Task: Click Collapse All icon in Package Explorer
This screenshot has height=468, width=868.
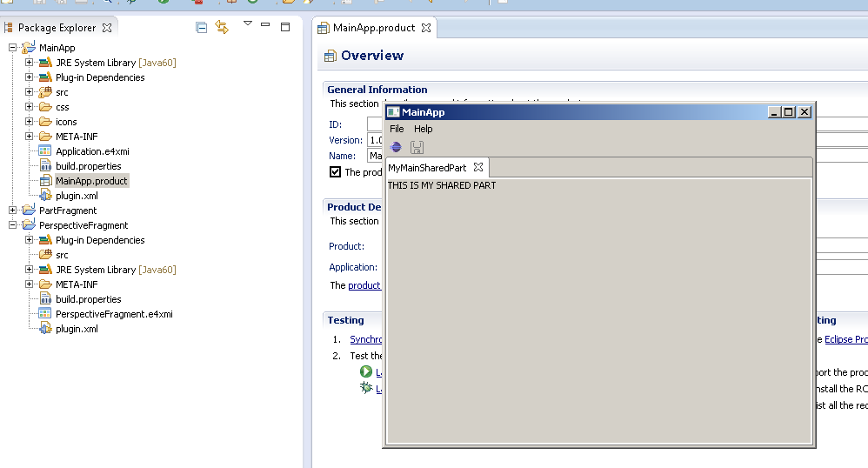Action: [x=202, y=28]
